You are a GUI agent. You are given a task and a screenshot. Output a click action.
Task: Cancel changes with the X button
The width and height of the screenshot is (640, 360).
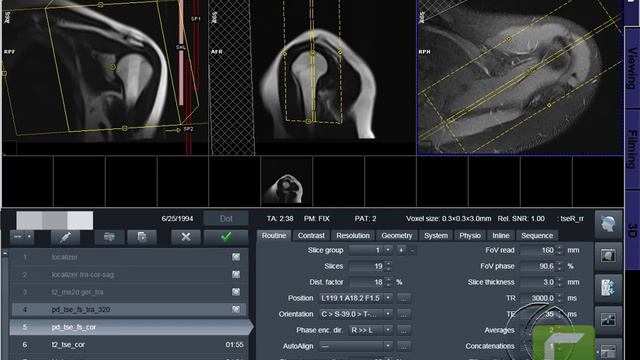pyautogui.click(x=186, y=237)
